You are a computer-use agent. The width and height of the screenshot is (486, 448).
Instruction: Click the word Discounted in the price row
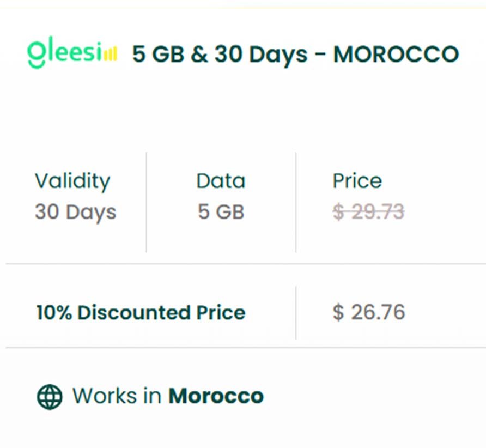(x=126, y=312)
